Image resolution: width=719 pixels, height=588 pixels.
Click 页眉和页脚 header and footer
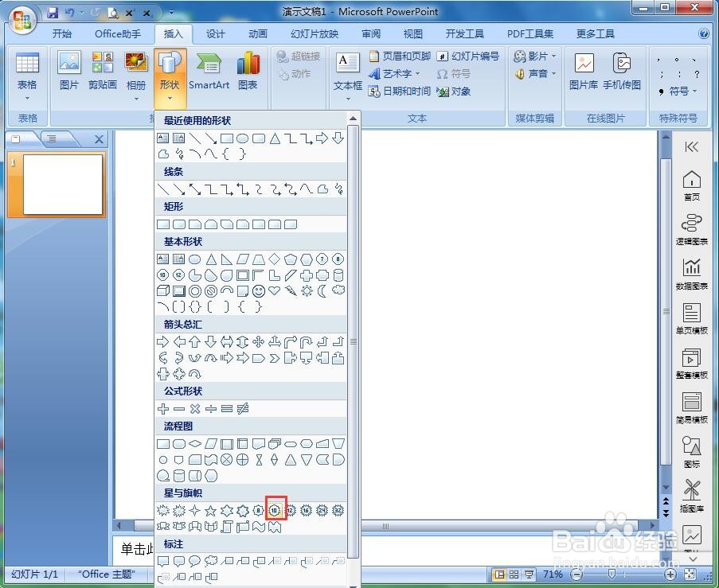pyautogui.click(x=400, y=56)
